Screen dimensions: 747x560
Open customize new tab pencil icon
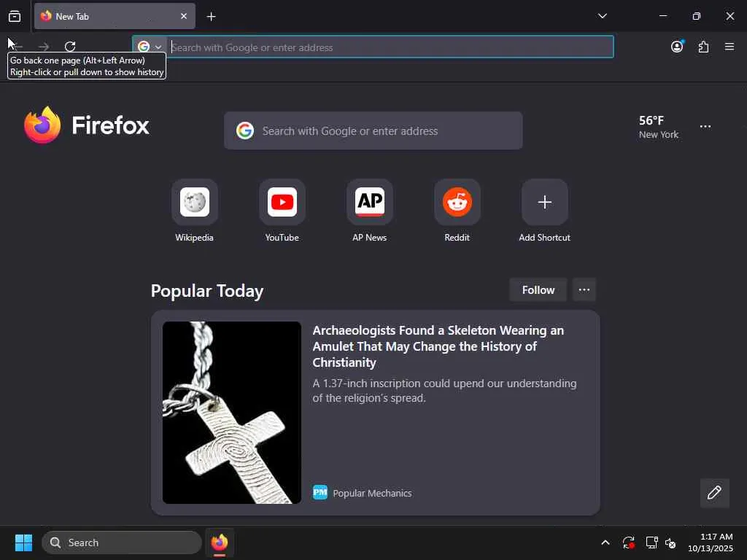tap(714, 493)
